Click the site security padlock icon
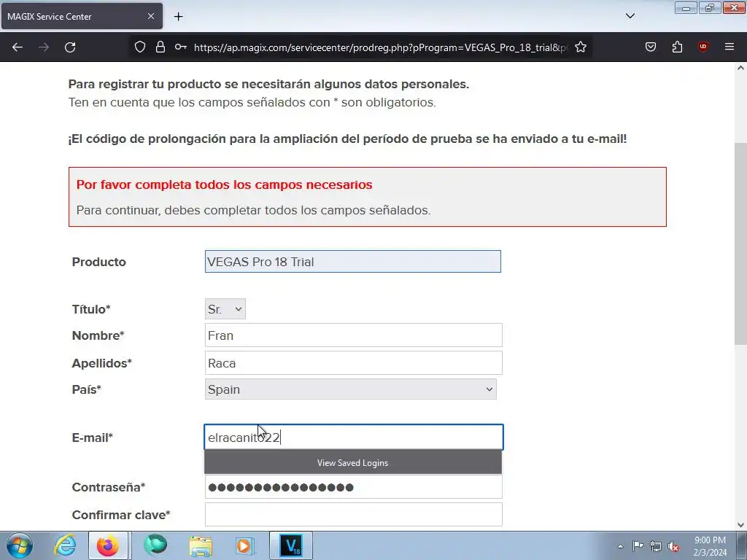This screenshot has width=747, height=560. tap(160, 47)
